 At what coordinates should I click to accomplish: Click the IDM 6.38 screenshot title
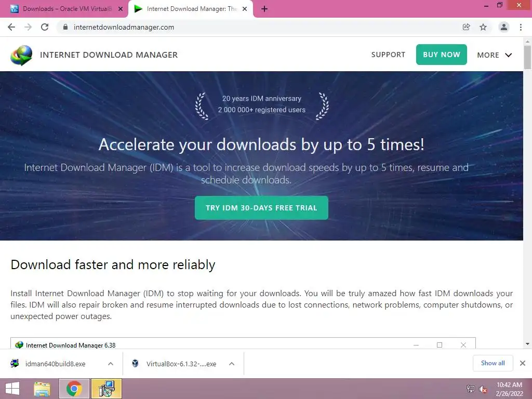(x=71, y=345)
